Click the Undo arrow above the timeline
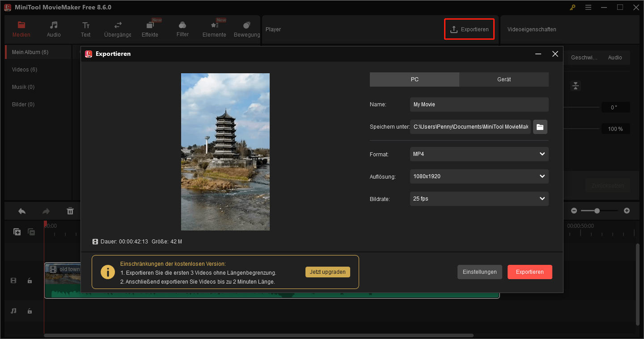This screenshot has height=339, width=644. pyautogui.click(x=21, y=210)
